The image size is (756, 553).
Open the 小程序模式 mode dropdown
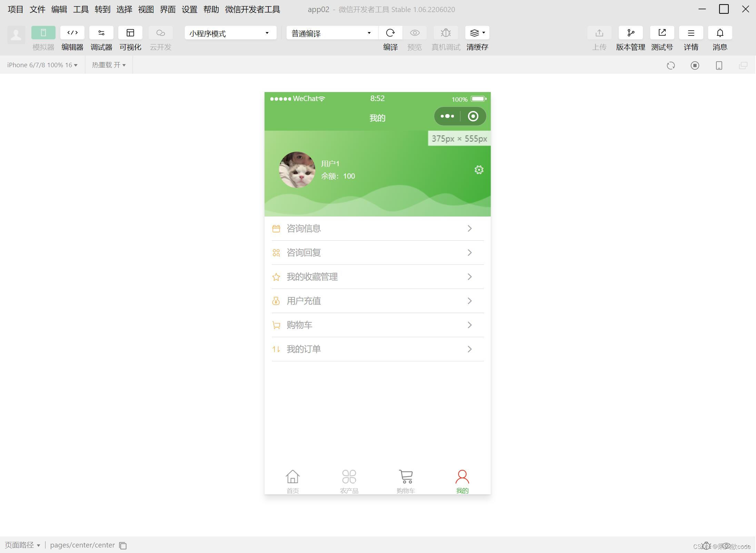pos(230,33)
